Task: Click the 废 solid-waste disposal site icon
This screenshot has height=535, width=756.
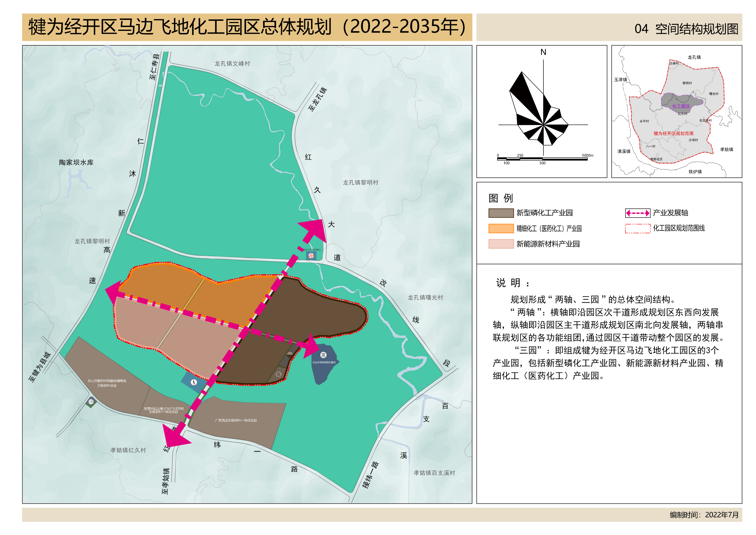Action: (x=323, y=355)
